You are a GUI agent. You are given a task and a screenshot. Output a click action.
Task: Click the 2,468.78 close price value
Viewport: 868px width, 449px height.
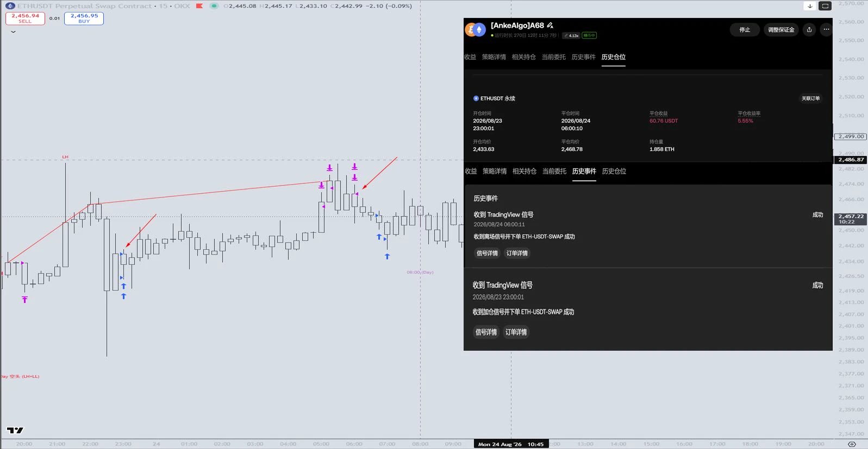click(572, 149)
